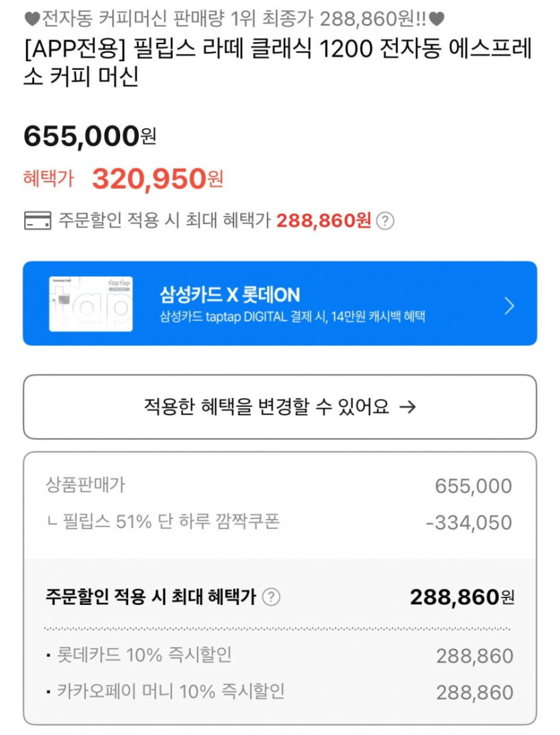This screenshot has width=560, height=735.
Task: Tap the 삼성카드 X 롯데ON banner title
Action: click(x=229, y=294)
